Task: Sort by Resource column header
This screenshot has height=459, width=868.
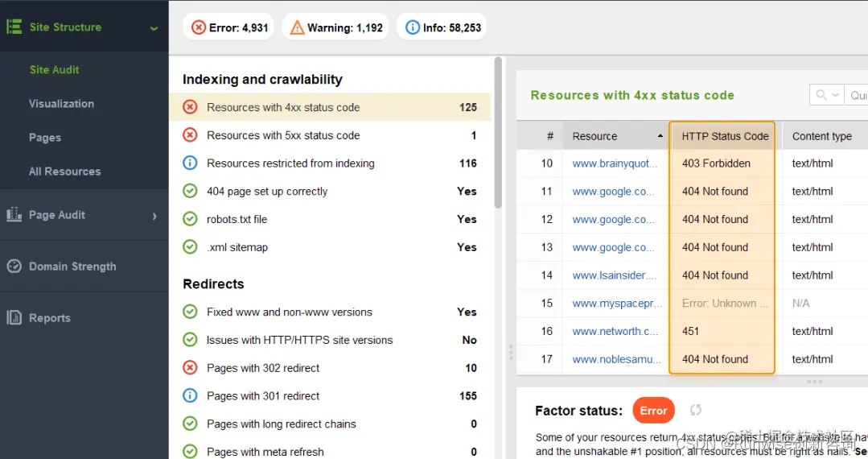Action: click(x=616, y=136)
